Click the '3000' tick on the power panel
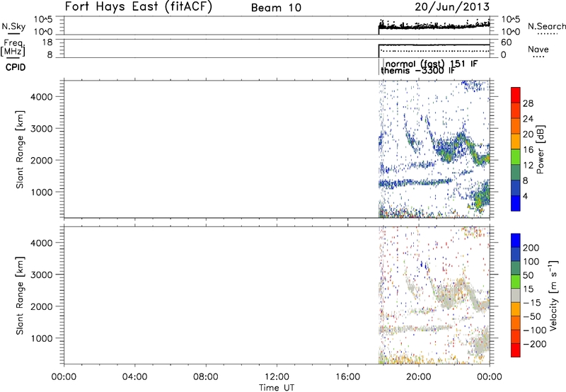The image size is (566, 392). point(42,129)
